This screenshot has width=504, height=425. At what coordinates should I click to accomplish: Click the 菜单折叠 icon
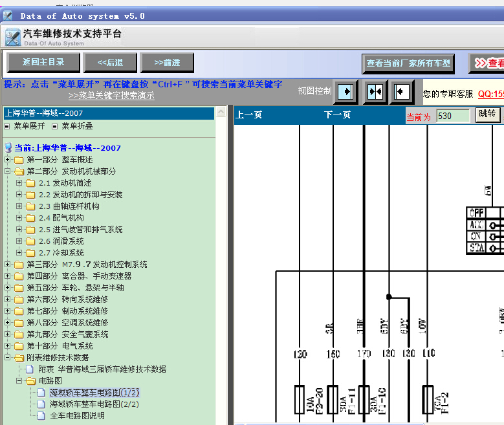(54, 126)
